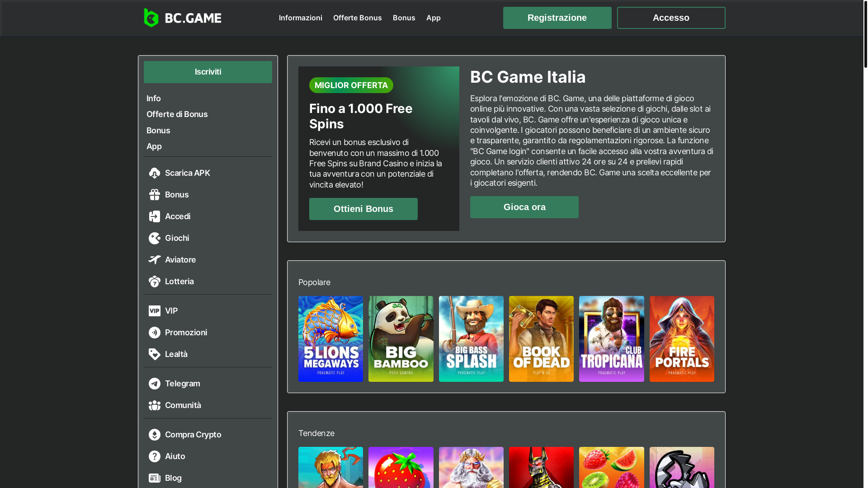Click the Accedi login arrow icon
The image size is (868, 488).
155,216
